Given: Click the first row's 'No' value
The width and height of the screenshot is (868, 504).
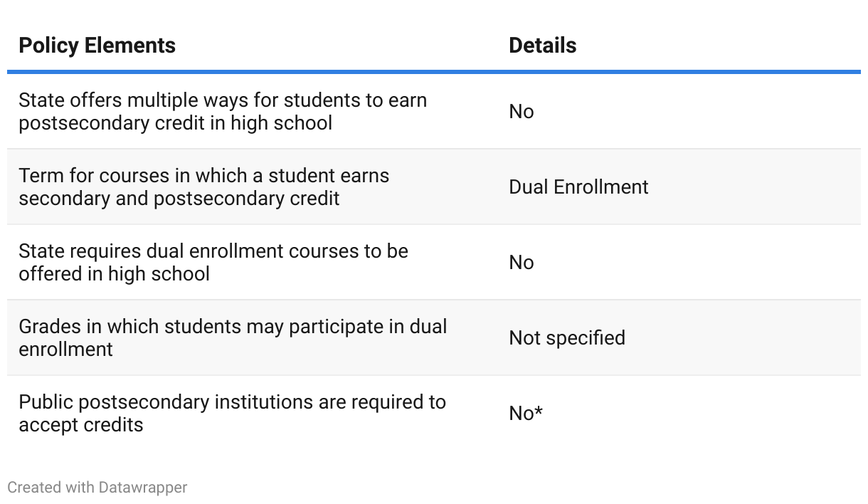Looking at the screenshot, I should [522, 112].
